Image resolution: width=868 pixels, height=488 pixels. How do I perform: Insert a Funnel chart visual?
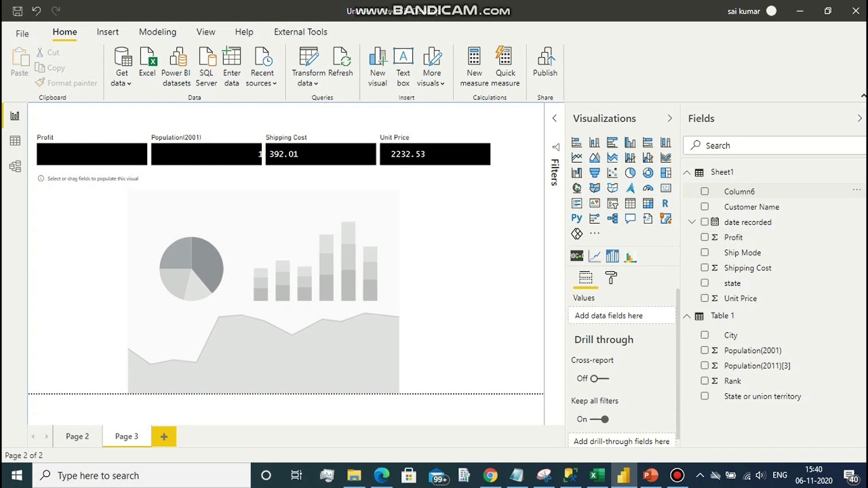(595, 173)
